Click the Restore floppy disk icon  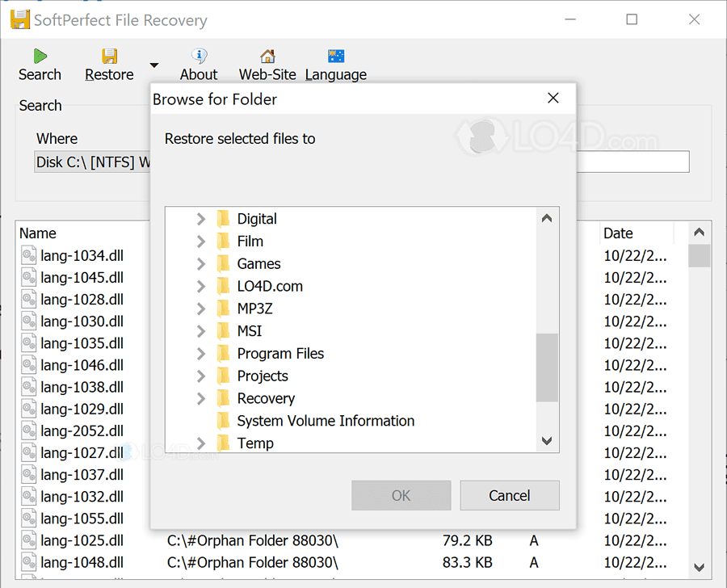click(x=109, y=57)
